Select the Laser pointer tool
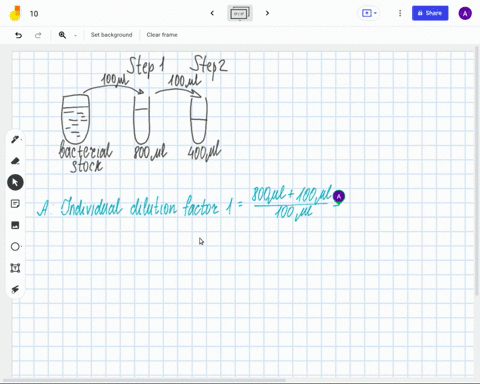Viewport: 480px width, 384px height. (15, 289)
